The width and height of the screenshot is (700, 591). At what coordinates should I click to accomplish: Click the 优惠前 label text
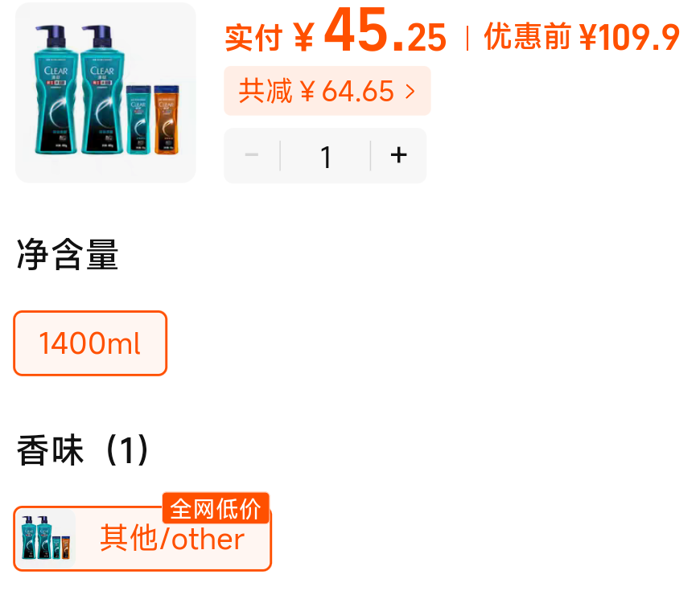click(528, 36)
